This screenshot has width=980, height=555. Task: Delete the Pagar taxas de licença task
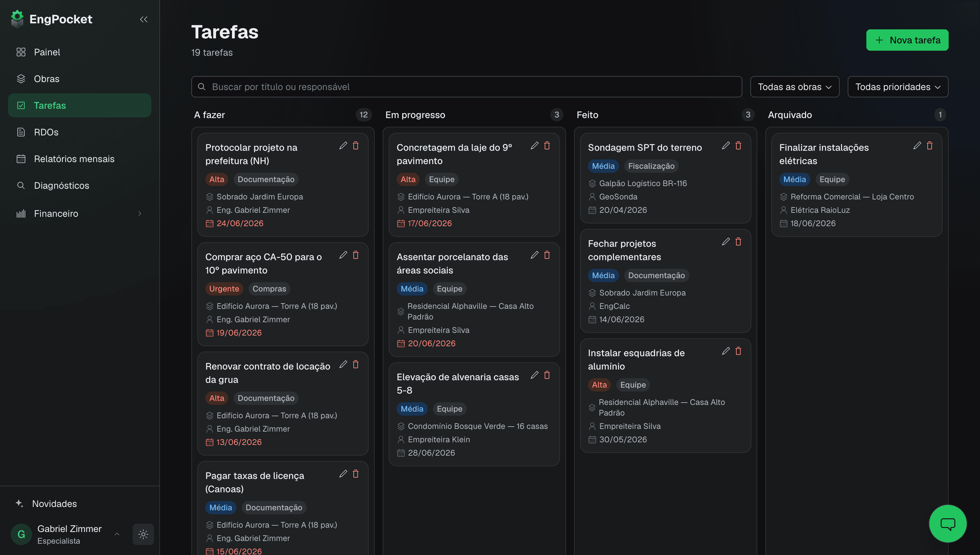click(x=356, y=473)
